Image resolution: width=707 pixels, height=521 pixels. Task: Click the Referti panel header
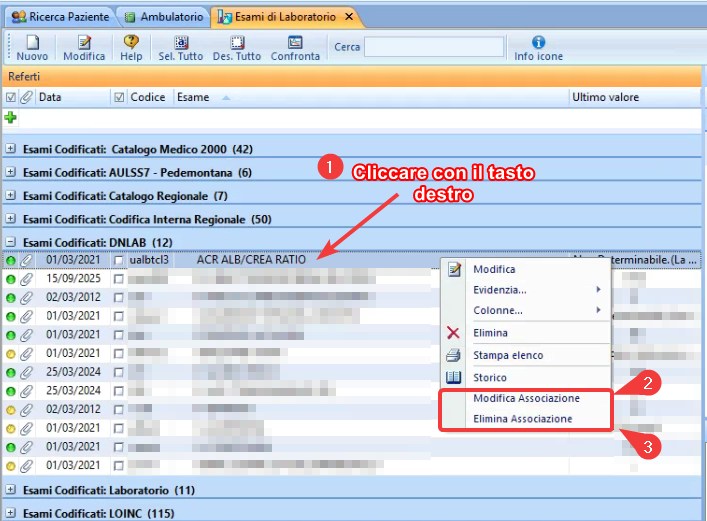click(x=352, y=76)
